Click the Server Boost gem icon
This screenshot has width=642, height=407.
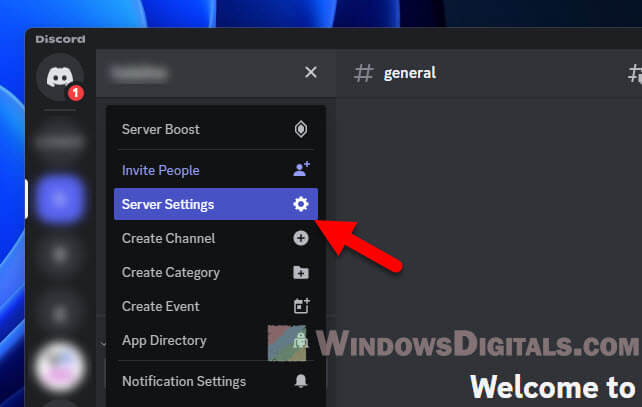tap(301, 129)
